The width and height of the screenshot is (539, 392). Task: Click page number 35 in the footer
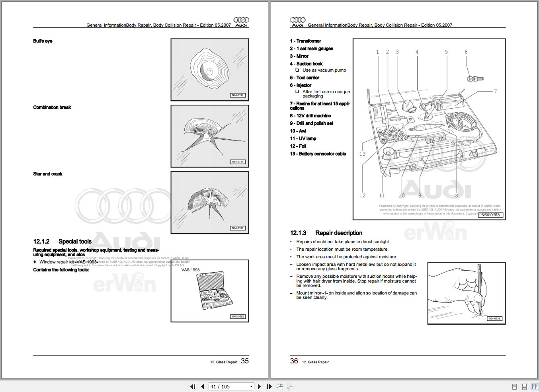(x=245, y=361)
